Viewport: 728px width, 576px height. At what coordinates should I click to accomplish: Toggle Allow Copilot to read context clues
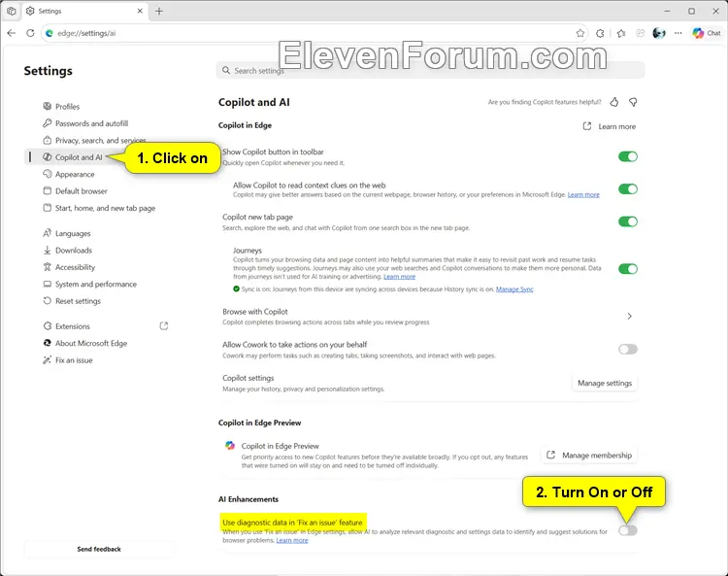(x=628, y=189)
